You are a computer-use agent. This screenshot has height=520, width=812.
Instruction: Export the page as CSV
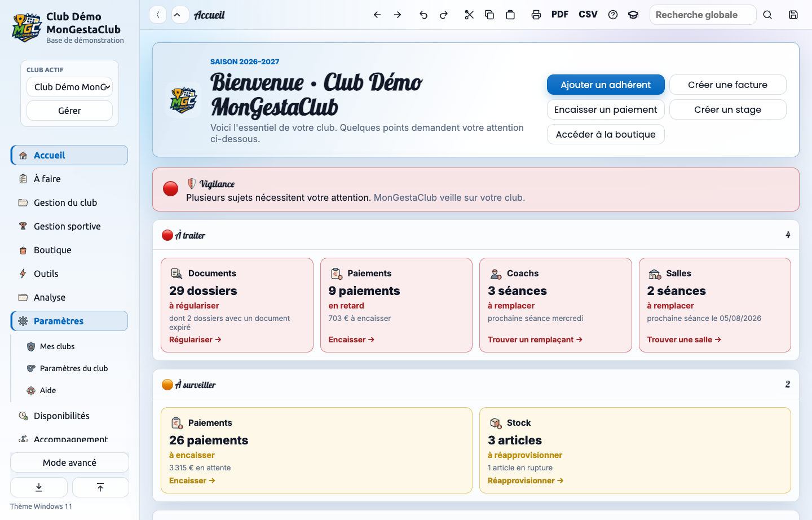tap(588, 15)
